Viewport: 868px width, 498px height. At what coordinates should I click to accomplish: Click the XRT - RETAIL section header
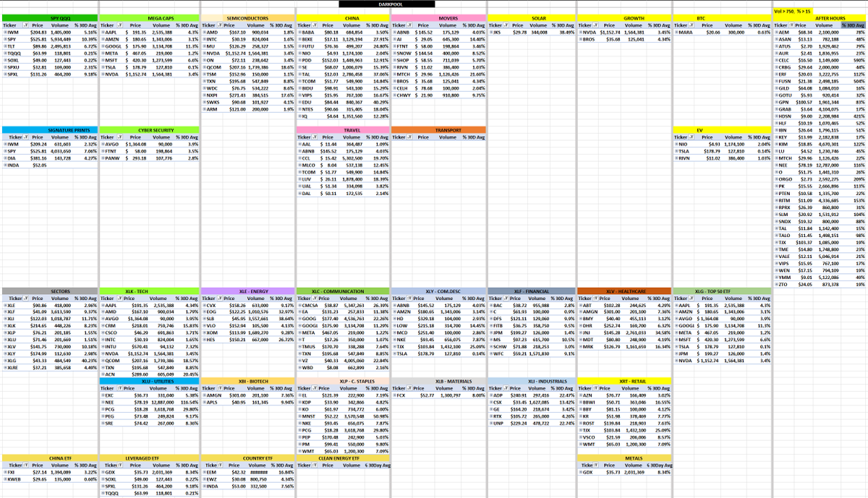tap(624, 381)
